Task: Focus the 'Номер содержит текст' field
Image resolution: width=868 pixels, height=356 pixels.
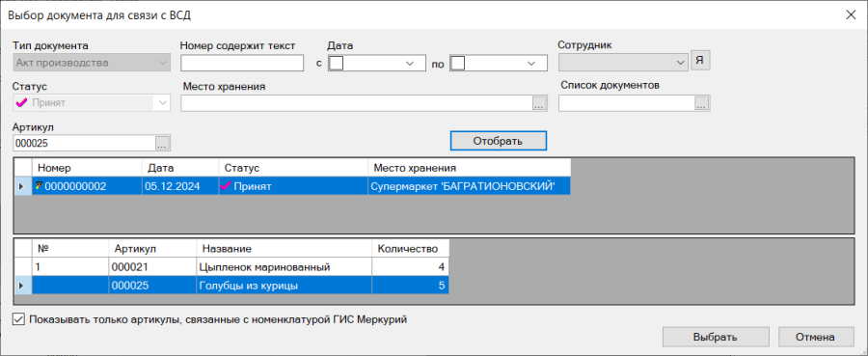Action: [242, 63]
